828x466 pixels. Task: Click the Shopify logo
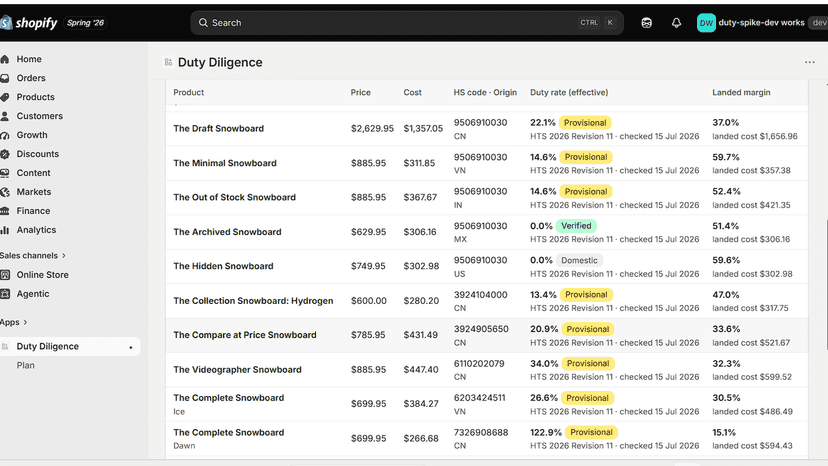coord(29,23)
